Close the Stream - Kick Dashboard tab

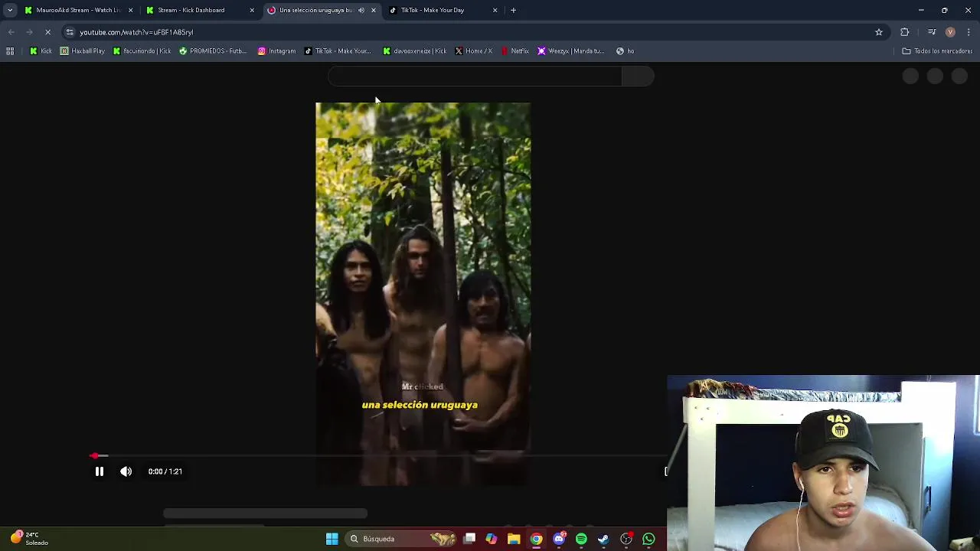pyautogui.click(x=252, y=10)
